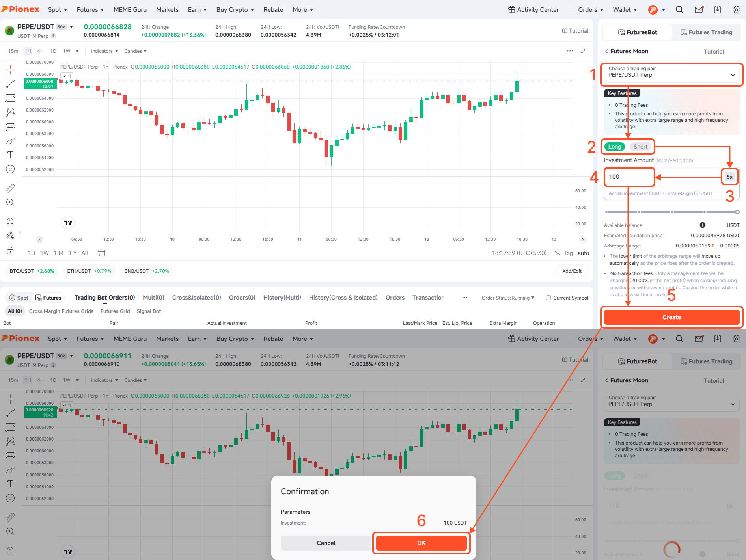Open the settings gear in top navbar
746x560 pixels.
pyautogui.click(x=736, y=10)
